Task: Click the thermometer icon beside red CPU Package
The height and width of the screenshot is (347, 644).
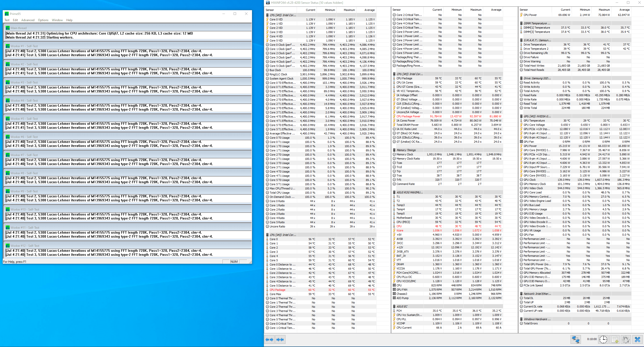Action: point(267,290)
